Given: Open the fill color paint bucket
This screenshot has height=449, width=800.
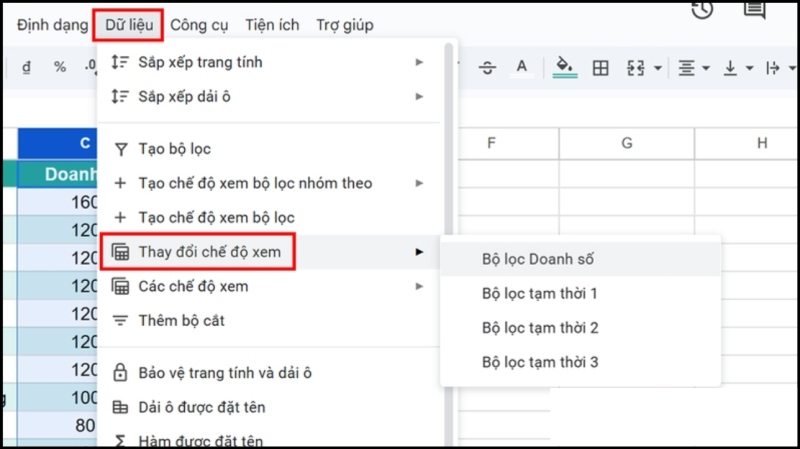Looking at the screenshot, I should 565,67.
